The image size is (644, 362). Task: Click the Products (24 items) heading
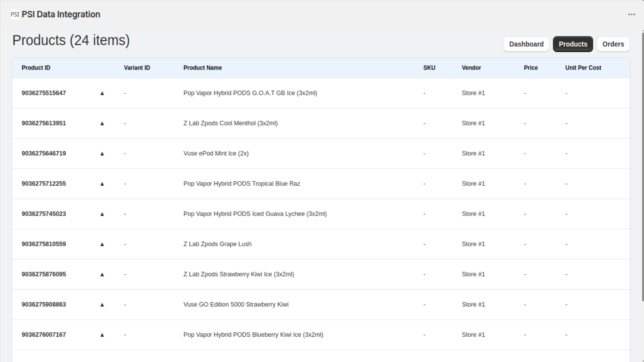71,41
